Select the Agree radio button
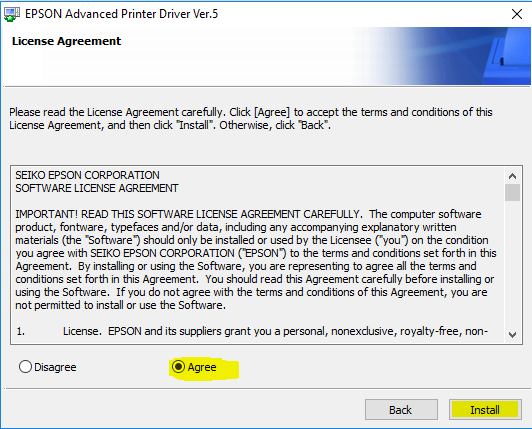Viewport: 532px width, 429px height. [178, 367]
